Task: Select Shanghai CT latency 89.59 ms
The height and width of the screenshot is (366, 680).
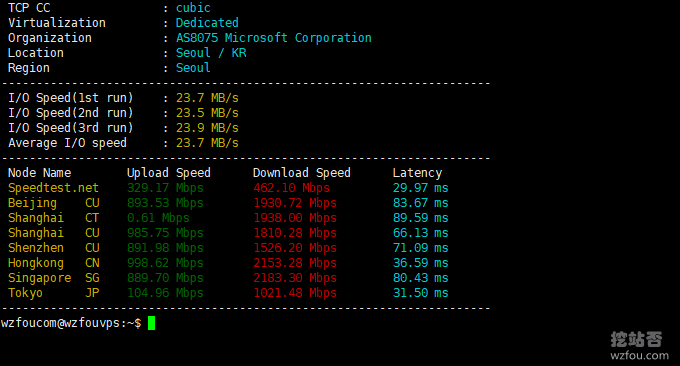Action: (x=421, y=218)
